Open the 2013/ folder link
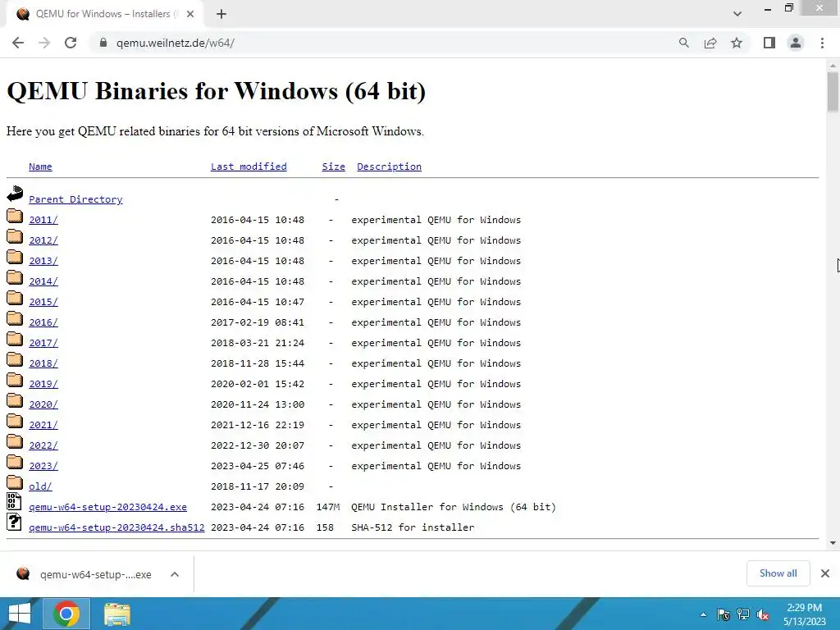The height and width of the screenshot is (630, 840). click(x=43, y=261)
